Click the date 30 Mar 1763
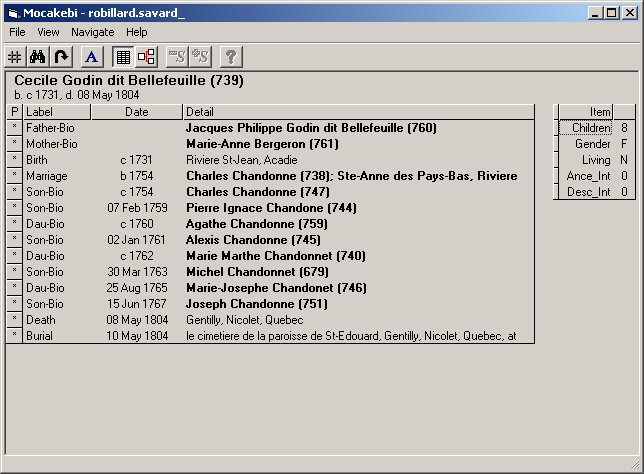Image resolution: width=644 pixels, height=474 pixels. click(137, 272)
